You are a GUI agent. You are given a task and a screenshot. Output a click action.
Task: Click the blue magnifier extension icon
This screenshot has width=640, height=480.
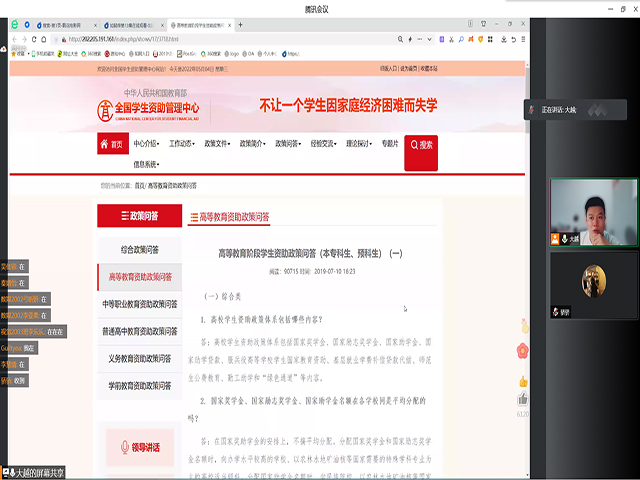tap(461, 39)
